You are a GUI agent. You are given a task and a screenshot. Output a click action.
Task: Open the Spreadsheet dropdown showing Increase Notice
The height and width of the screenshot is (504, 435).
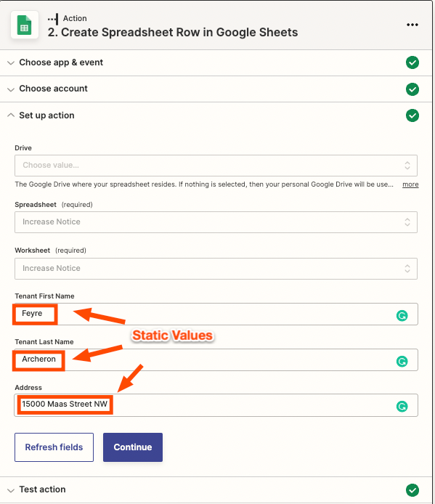pos(216,222)
